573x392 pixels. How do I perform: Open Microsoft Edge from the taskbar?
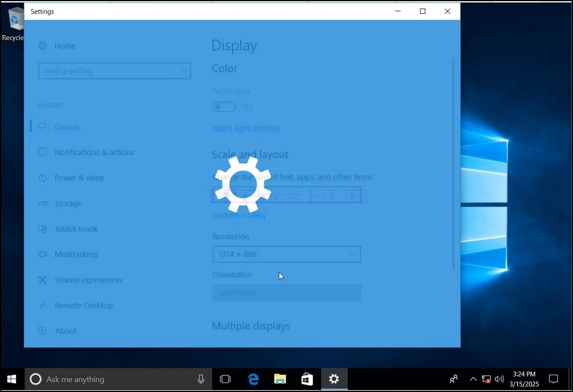(x=253, y=379)
